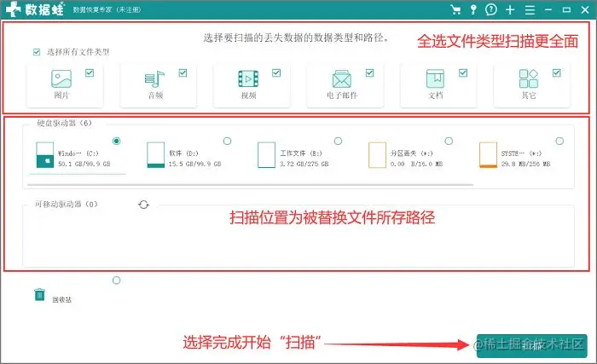Image resolution: width=597 pixels, height=364 pixels.
Task: Click the Windows (C:) drive icon
Action: coord(45,155)
